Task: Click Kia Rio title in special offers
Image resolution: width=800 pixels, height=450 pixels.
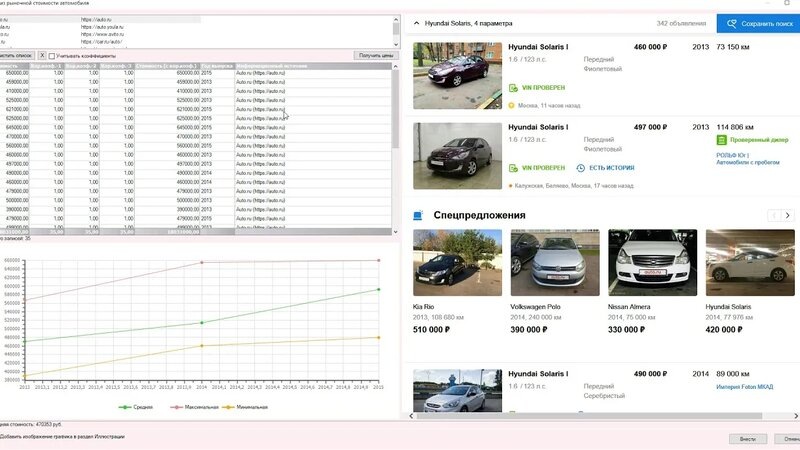Action: point(423,307)
